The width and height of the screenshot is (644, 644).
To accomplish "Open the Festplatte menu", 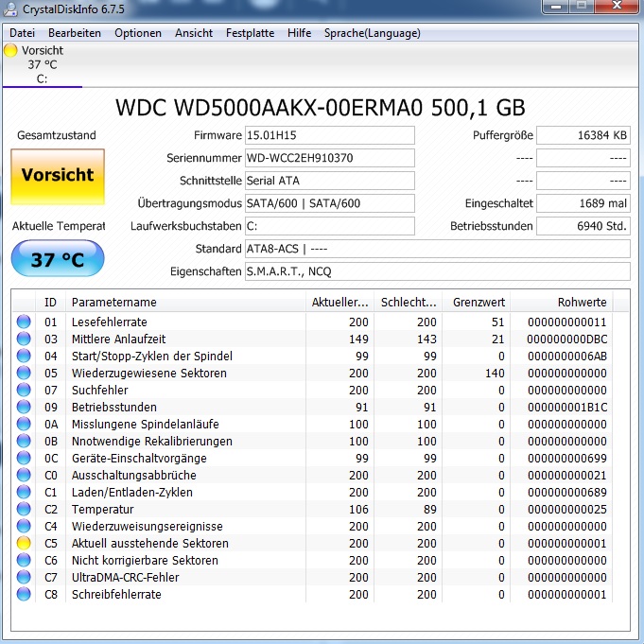I will (250, 33).
